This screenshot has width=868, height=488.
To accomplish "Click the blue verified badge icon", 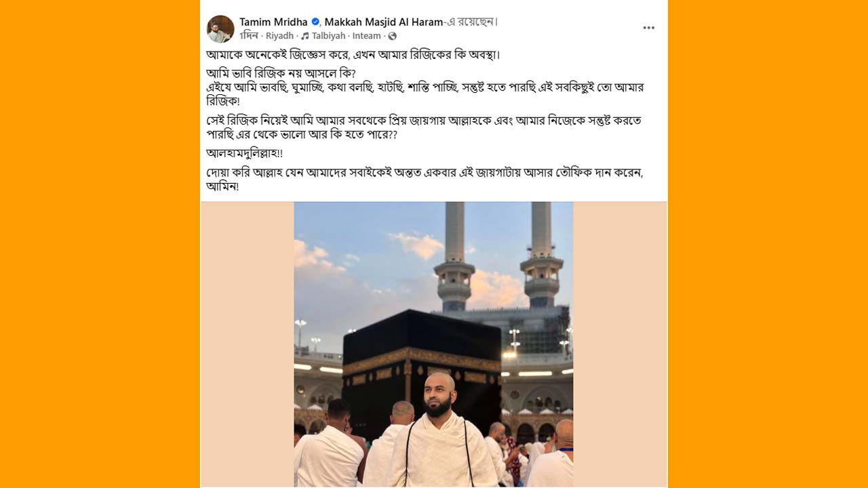I will pos(315,22).
